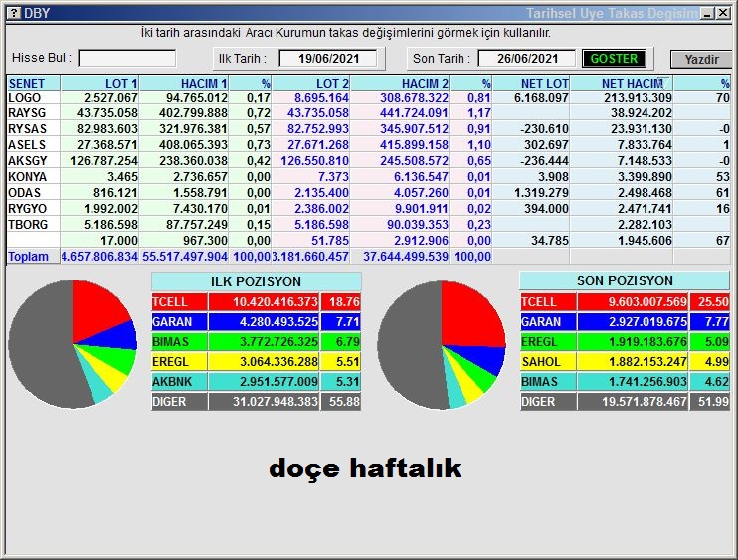The width and height of the screenshot is (738, 560).
Task: Click LOGO lot 2 value 8.695.164
Action: [321, 97]
